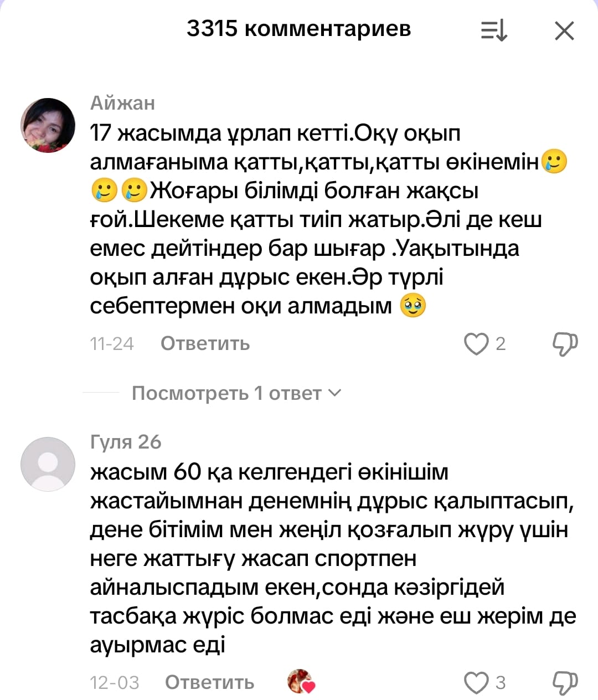The width and height of the screenshot is (598, 700).
Task: Like Гуля 26's comment with the heart
Action: point(476,683)
